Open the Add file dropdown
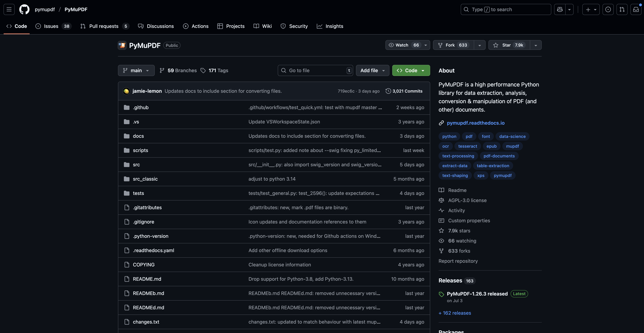The width and height of the screenshot is (644, 333). 373,70
